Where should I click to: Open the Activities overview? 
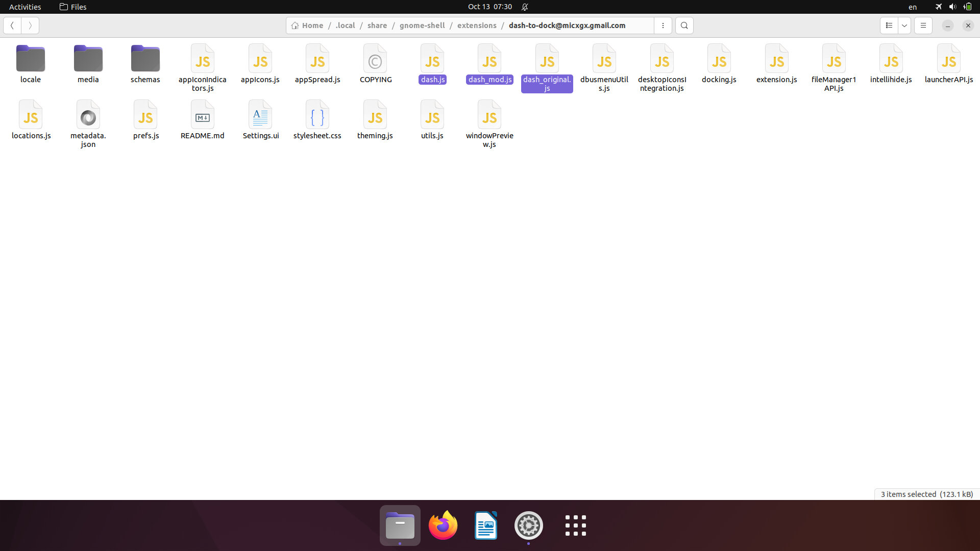pos(24,7)
